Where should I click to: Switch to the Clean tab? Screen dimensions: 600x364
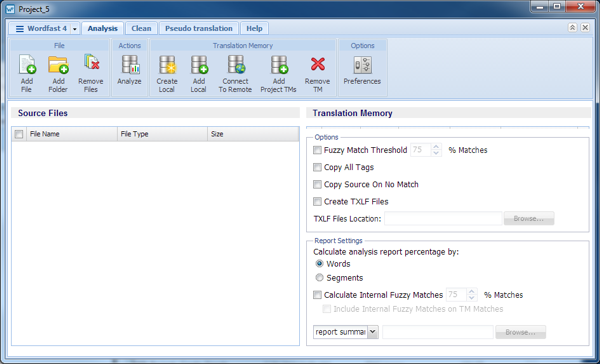[141, 28]
